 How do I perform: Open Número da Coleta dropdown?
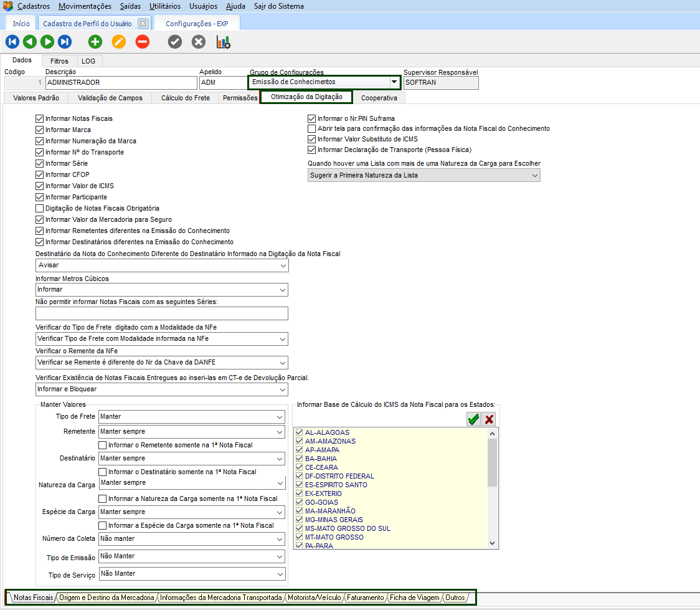280,539
